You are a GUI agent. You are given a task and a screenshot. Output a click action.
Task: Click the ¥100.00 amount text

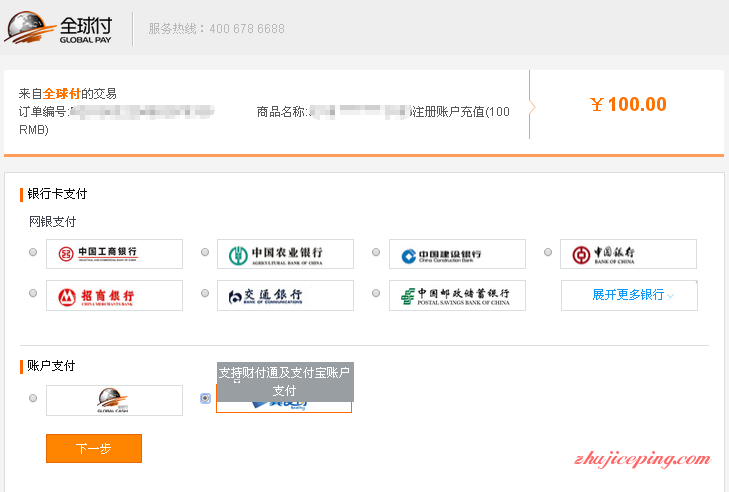pyautogui.click(x=628, y=104)
